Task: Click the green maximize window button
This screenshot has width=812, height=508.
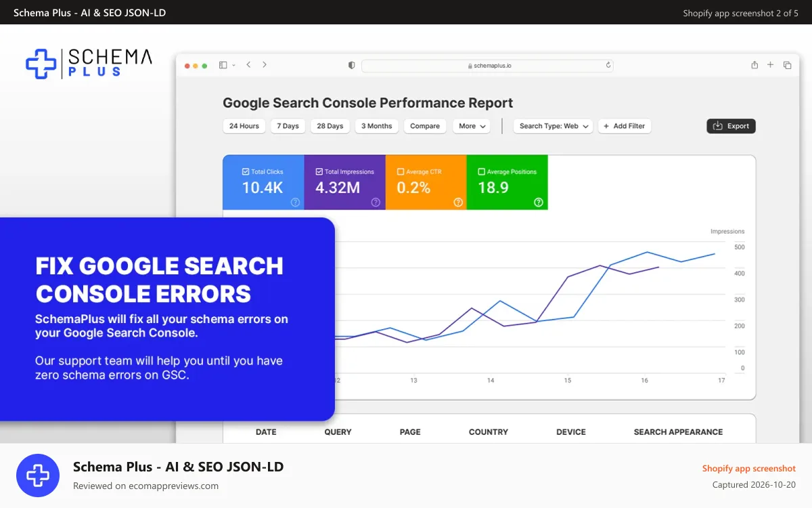Action: pos(204,66)
